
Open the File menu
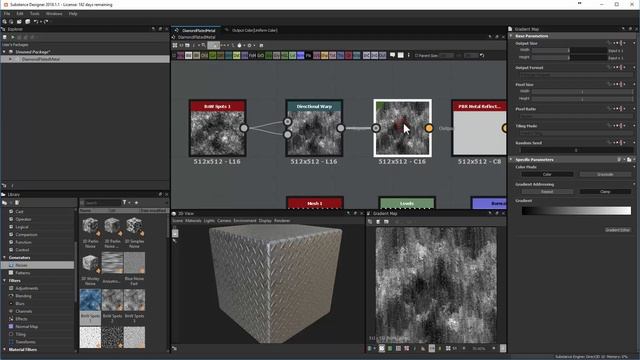click(x=7, y=13)
